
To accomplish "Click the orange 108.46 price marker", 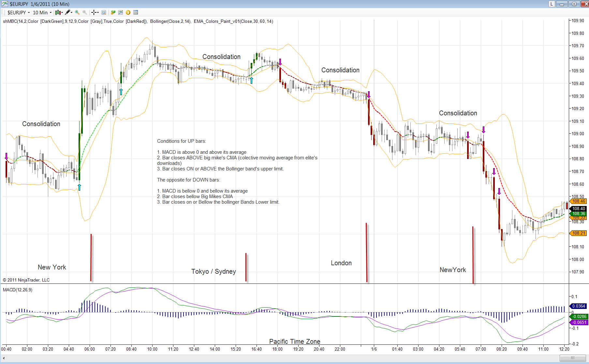I will (x=578, y=201).
